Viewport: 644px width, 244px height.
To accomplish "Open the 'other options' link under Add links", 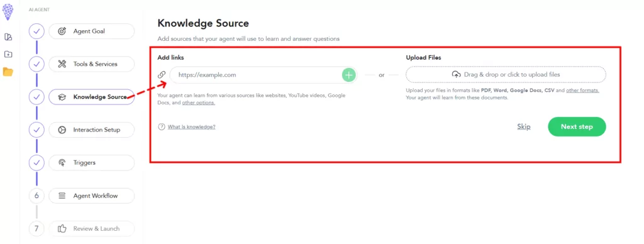I will pos(198,103).
